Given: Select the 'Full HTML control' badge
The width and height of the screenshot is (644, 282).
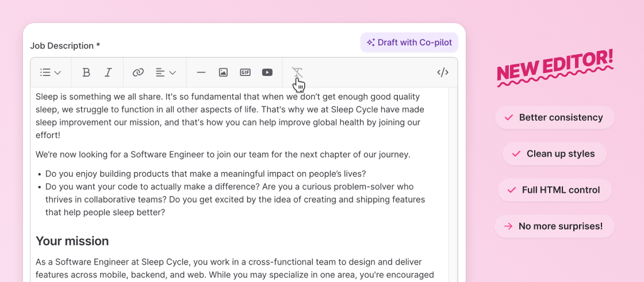Looking at the screenshot, I should click(554, 190).
